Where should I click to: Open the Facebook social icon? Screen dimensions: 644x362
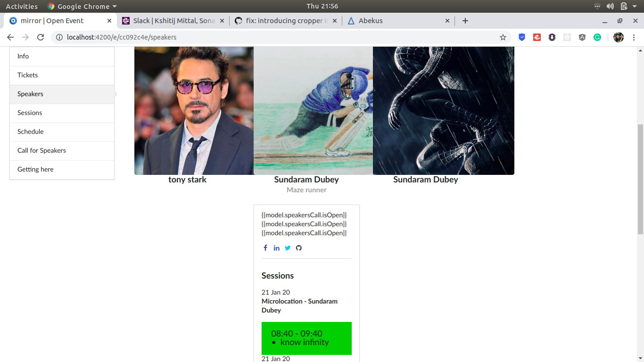(x=265, y=248)
